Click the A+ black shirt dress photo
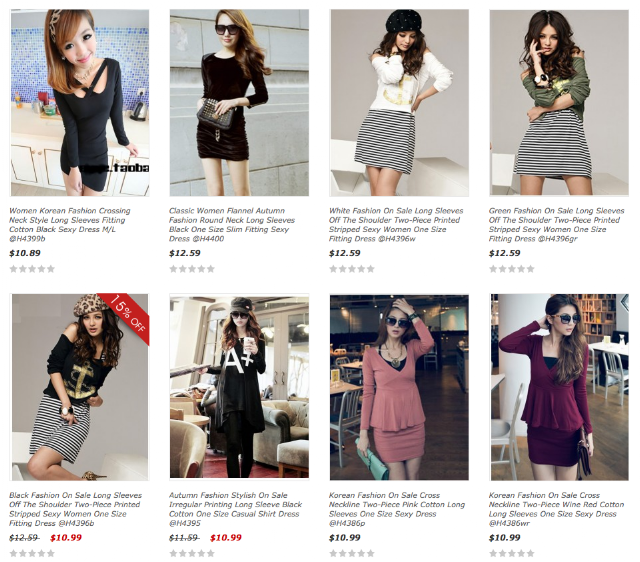The image size is (640, 562). [x=239, y=387]
